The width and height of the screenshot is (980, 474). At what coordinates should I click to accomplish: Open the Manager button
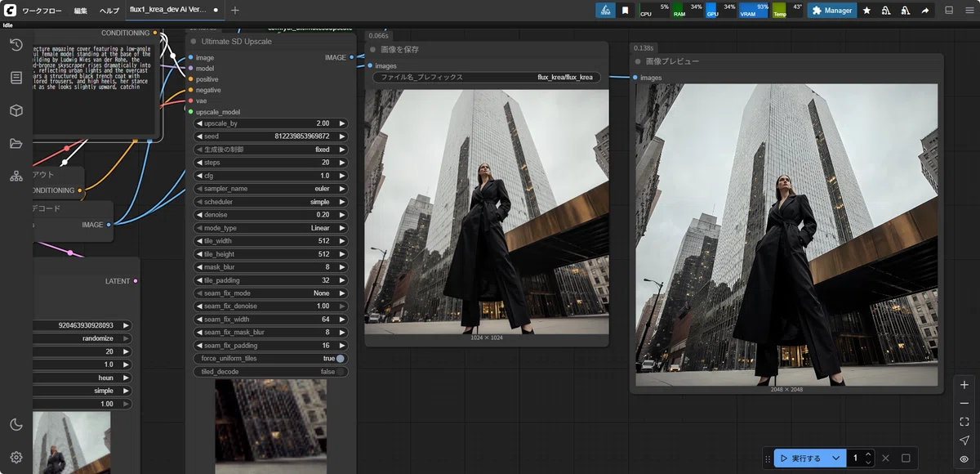[x=832, y=11]
